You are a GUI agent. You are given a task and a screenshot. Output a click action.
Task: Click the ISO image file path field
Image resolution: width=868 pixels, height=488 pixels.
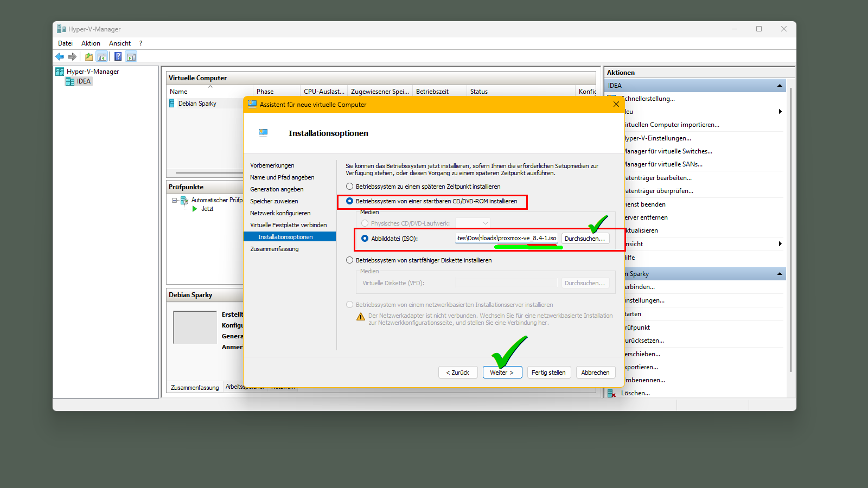[x=506, y=239]
